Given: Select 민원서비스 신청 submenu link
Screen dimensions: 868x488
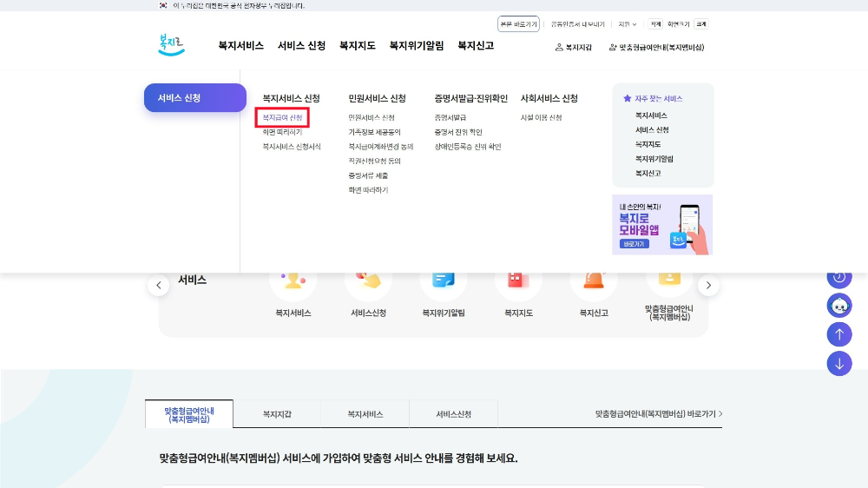Looking at the screenshot, I should pos(372,117).
